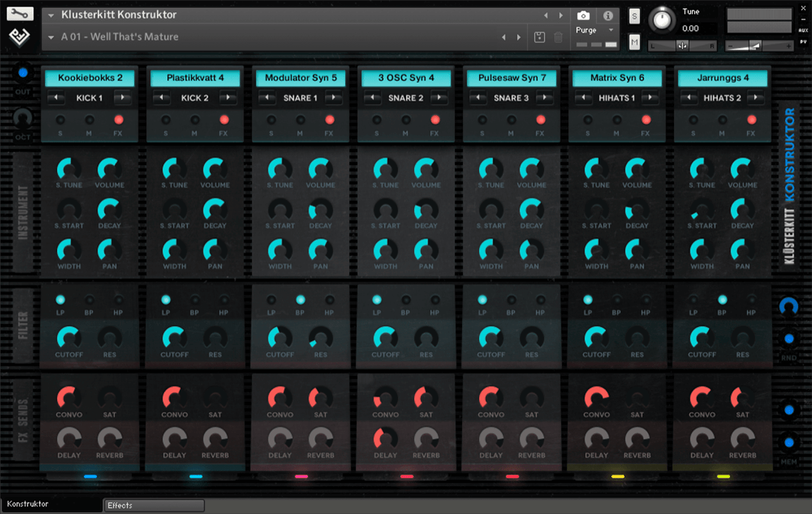This screenshot has width=812, height=514.
Task: Open instrument options with the wrench icon
Action: tap(20, 14)
